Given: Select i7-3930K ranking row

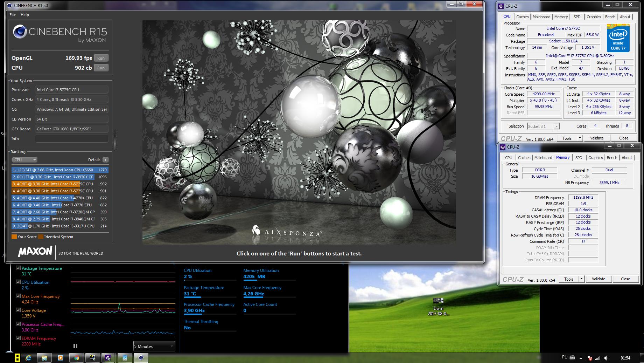Looking at the screenshot, I should coord(60,177).
